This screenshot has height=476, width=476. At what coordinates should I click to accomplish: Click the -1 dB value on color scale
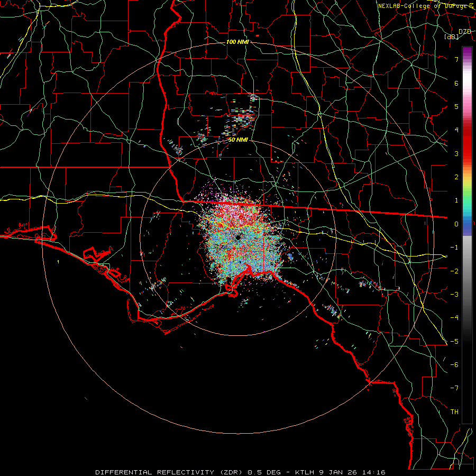click(454, 248)
